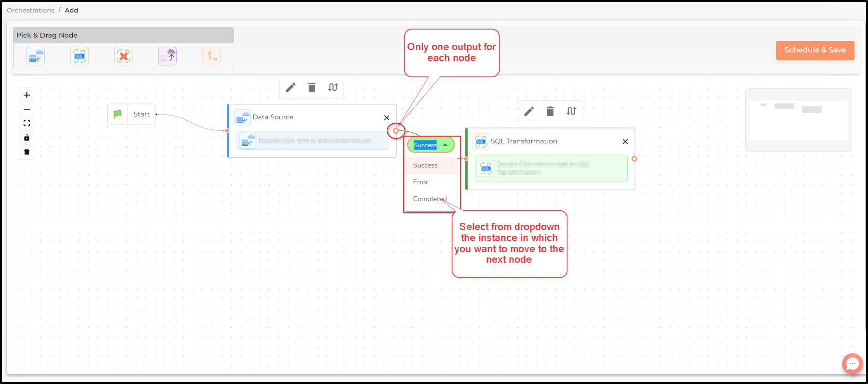This screenshot has width=868, height=384.
Task: Click the swap icon above SQL Transformation node
Action: [571, 112]
